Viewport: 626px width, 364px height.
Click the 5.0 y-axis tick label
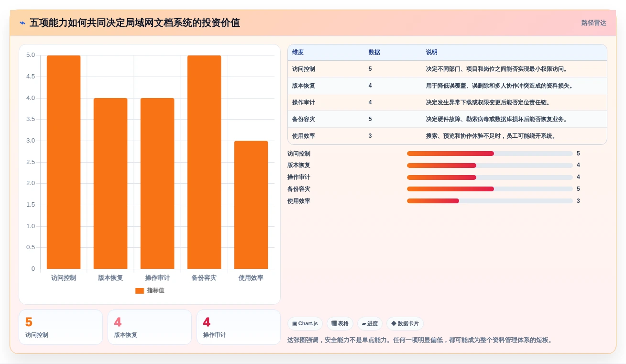tap(31, 55)
